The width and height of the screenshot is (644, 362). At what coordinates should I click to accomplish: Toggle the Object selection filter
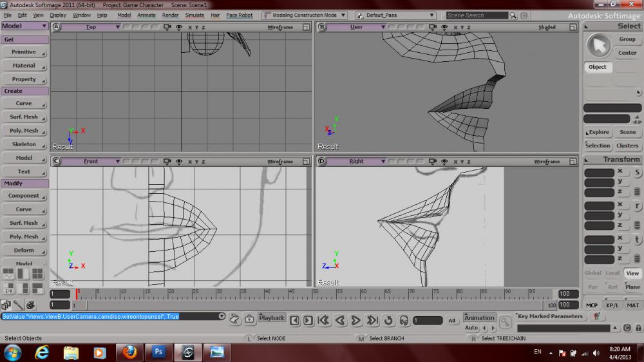pyautogui.click(x=597, y=67)
